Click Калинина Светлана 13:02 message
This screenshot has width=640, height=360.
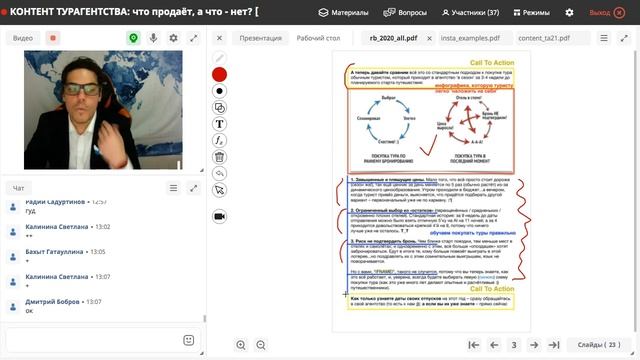tap(68, 231)
